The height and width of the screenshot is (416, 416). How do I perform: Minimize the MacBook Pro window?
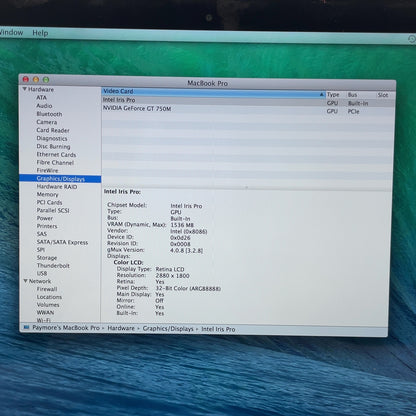pyautogui.click(x=36, y=79)
